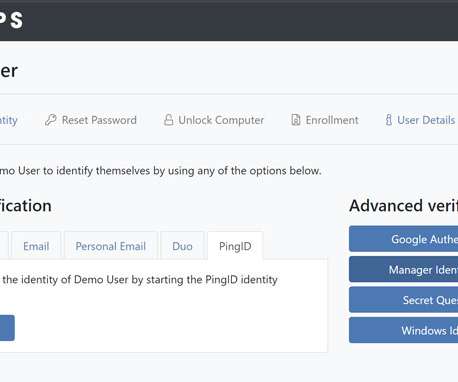Click the 'Advanced verification' heading text

click(404, 205)
